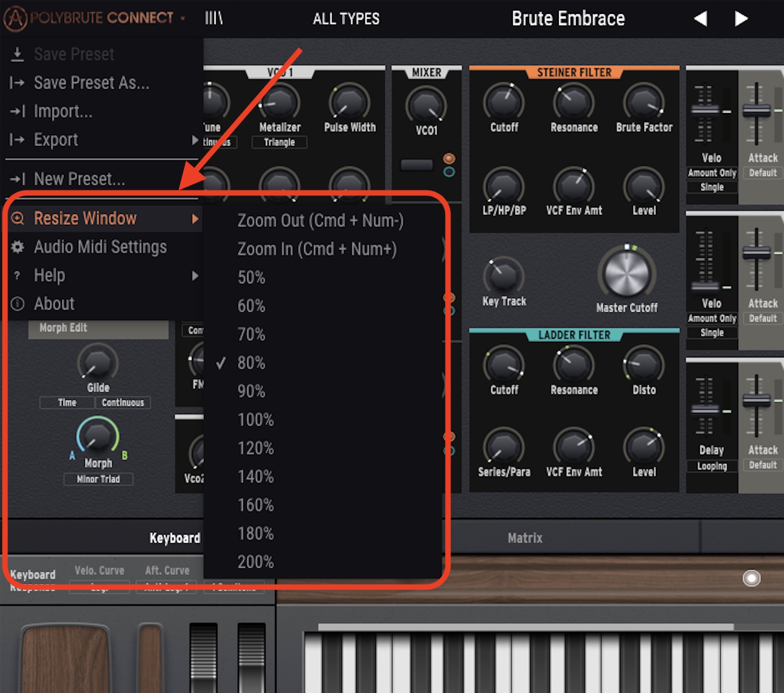Click the Ladder Filter Resonance knob
Viewport: 784px width, 693px height.
573,365
